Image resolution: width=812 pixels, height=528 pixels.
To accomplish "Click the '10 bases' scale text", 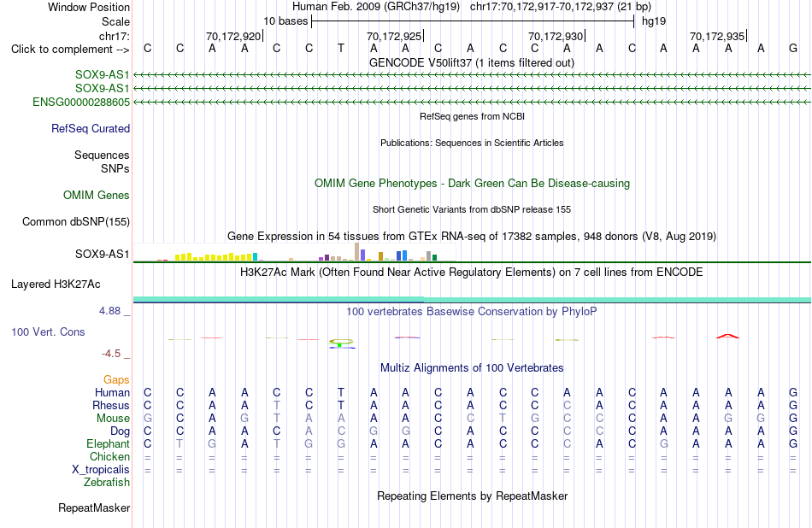I will [285, 21].
